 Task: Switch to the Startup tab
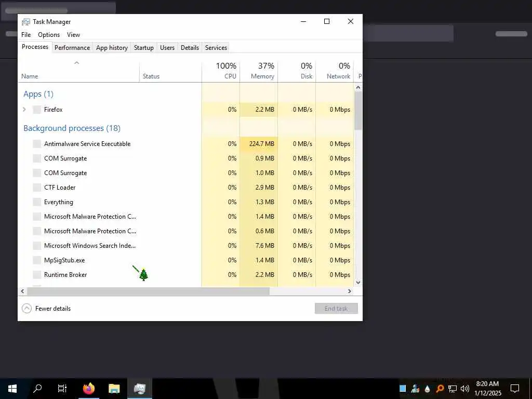pos(144,48)
